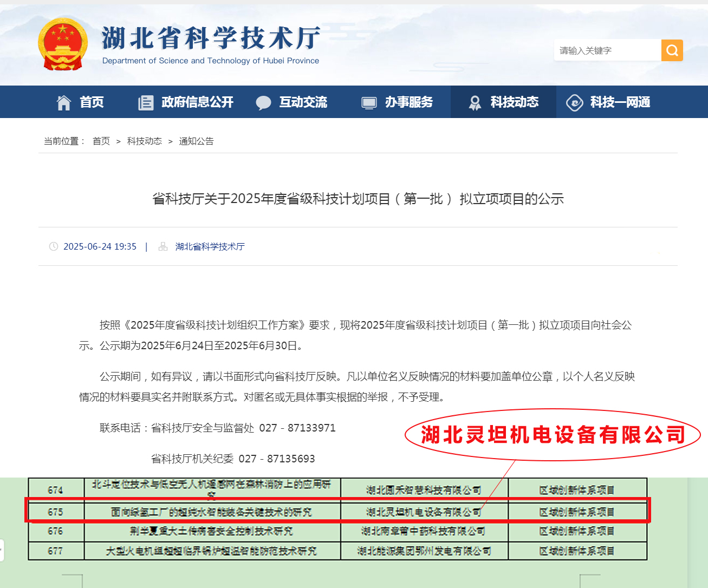Select the person icon next to 科技动态
The image size is (708, 588).
tap(476, 102)
